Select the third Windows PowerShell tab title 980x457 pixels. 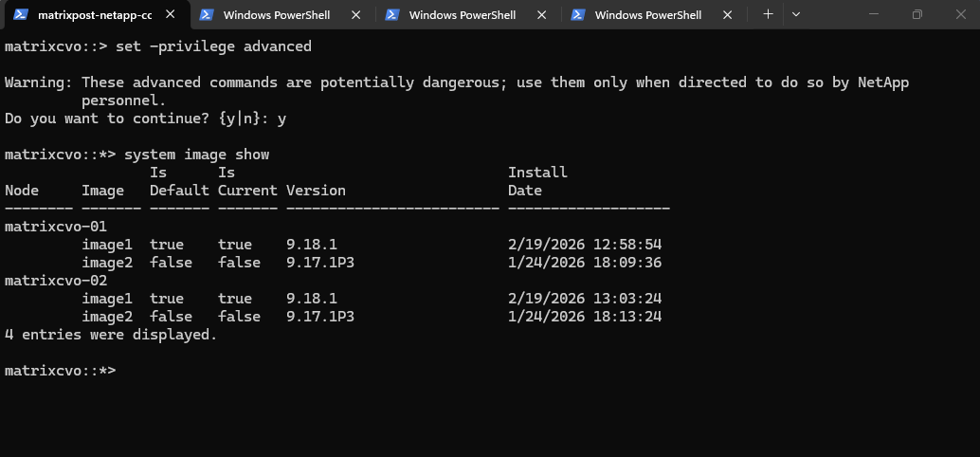pos(463,14)
